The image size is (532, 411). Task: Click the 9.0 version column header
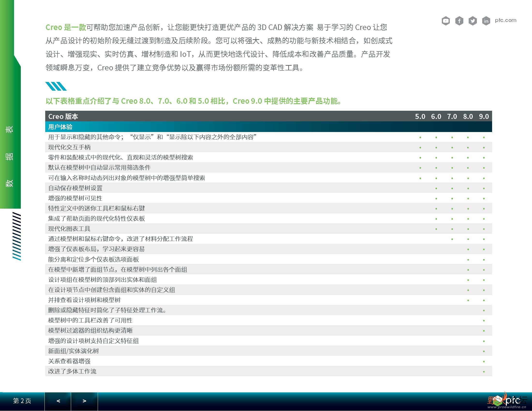[484, 116]
